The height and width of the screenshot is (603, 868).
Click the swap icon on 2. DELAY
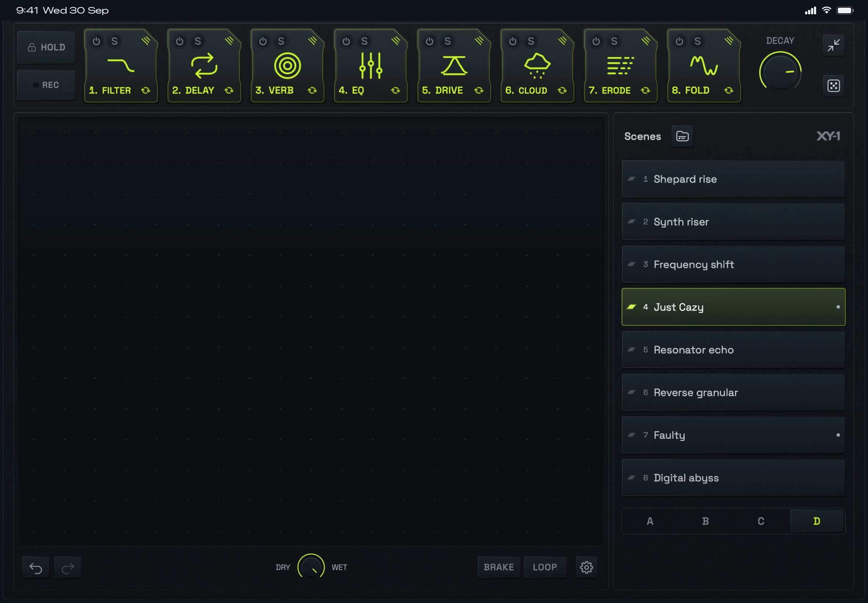tap(229, 90)
